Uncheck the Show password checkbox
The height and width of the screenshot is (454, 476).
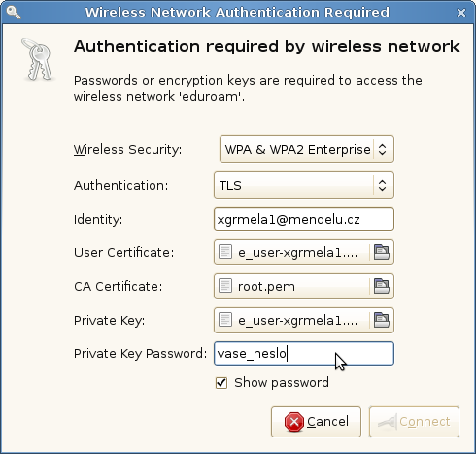pyautogui.click(x=221, y=383)
